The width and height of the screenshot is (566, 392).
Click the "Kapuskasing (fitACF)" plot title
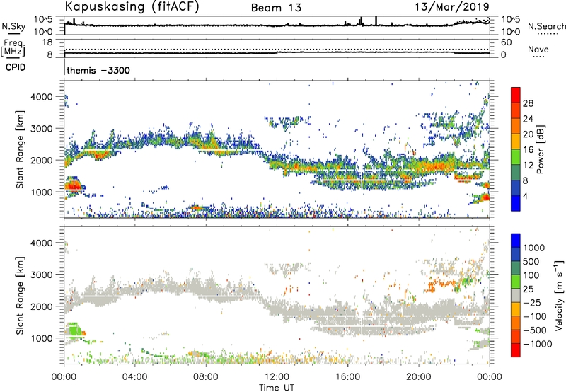click(132, 6)
